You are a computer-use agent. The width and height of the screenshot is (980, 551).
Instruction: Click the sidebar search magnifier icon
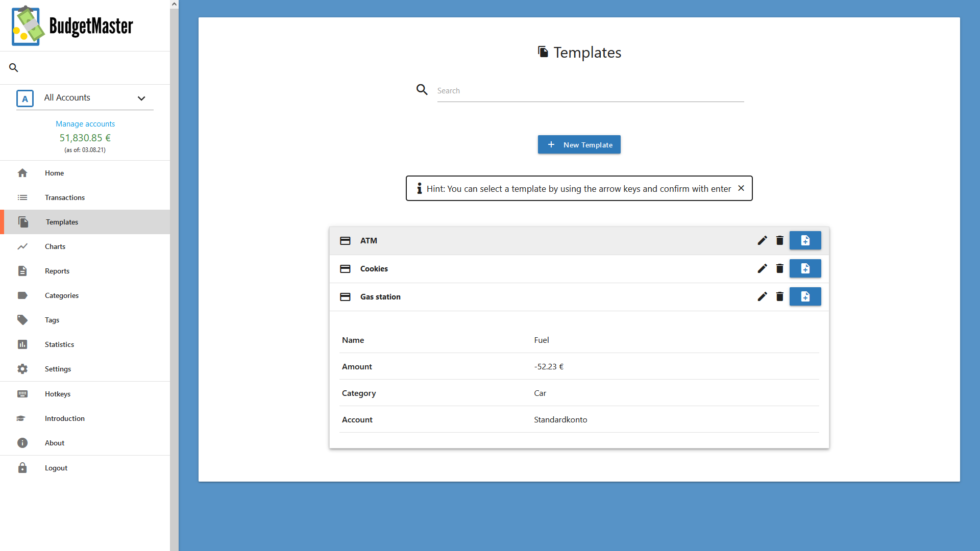click(14, 67)
